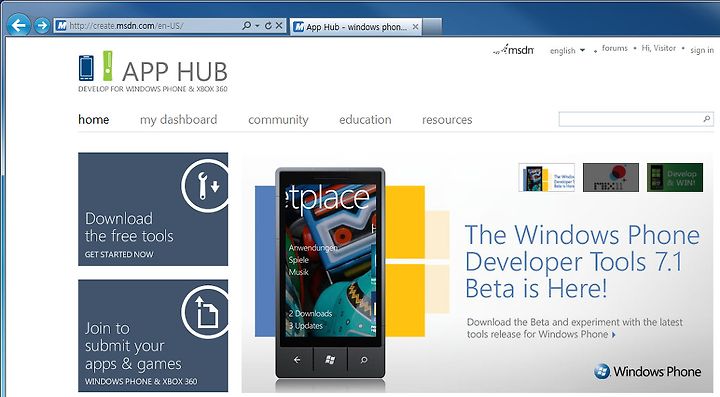Click the sign in link
This screenshot has width=720, height=397.
[702, 50]
